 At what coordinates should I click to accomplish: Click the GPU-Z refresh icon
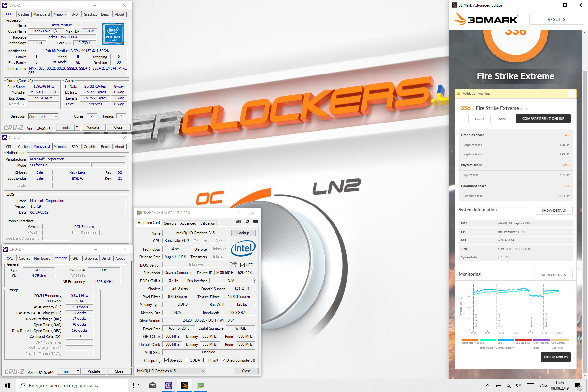pyautogui.click(x=247, y=221)
